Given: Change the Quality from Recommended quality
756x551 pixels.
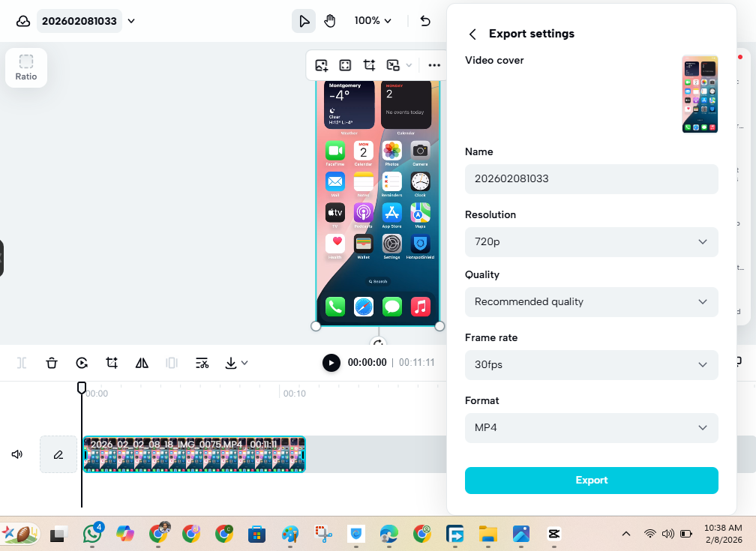Looking at the screenshot, I should (591, 302).
